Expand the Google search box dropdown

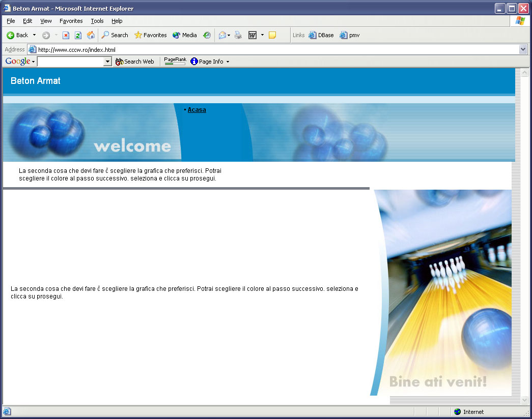tap(107, 62)
